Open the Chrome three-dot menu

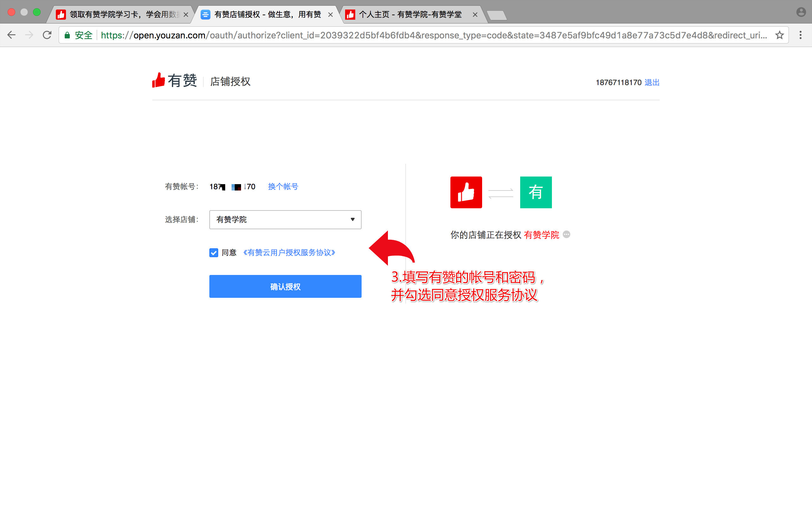pos(800,35)
